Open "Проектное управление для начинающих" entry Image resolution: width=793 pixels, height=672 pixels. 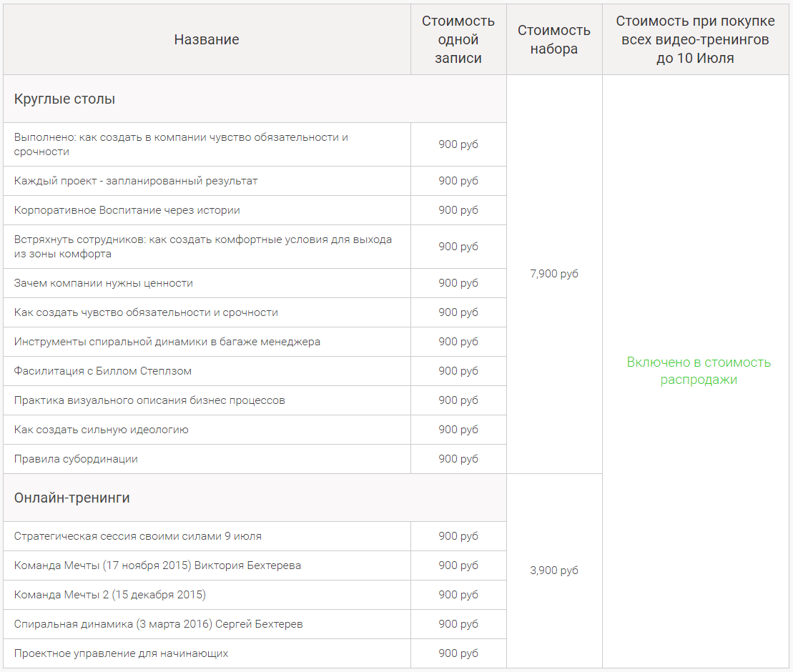click(x=121, y=653)
